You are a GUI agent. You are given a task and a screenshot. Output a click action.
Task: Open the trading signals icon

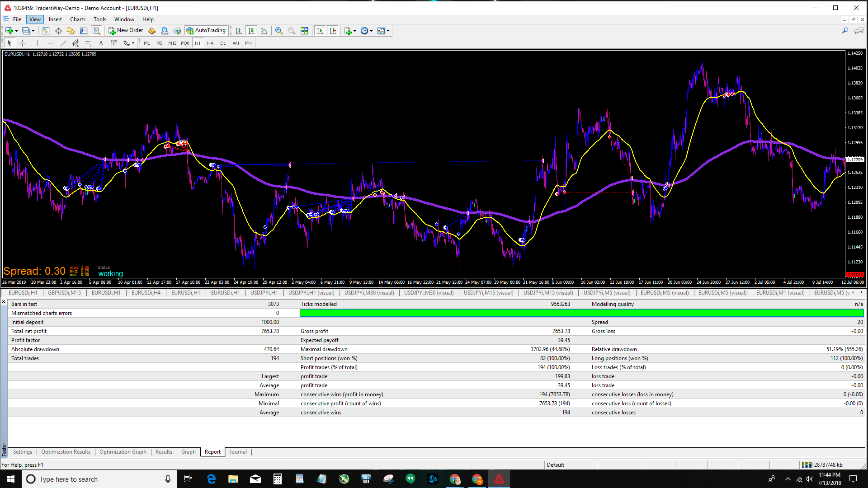pos(177,31)
